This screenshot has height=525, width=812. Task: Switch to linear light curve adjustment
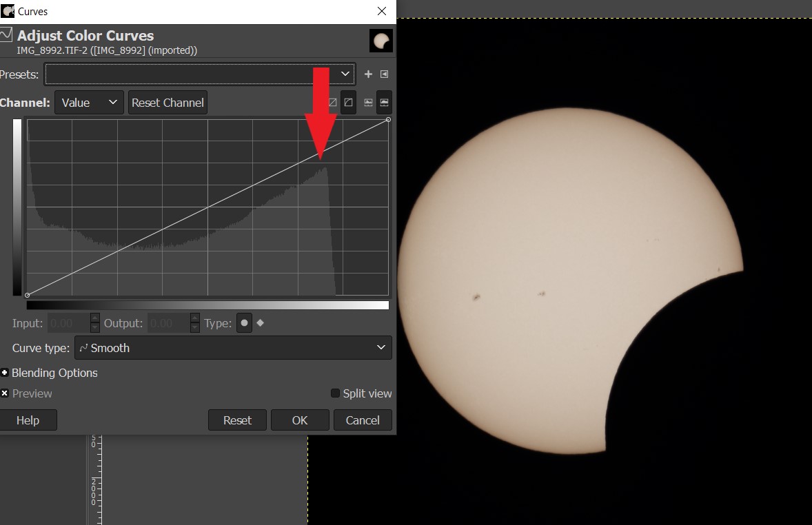(332, 103)
